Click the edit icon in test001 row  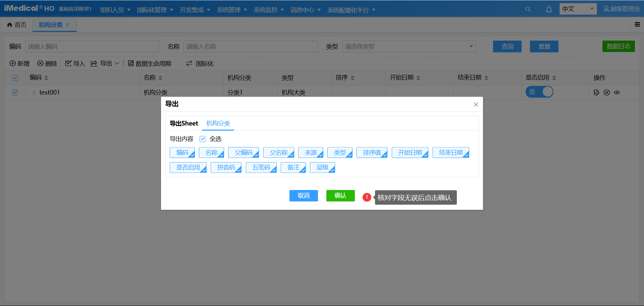coord(596,93)
